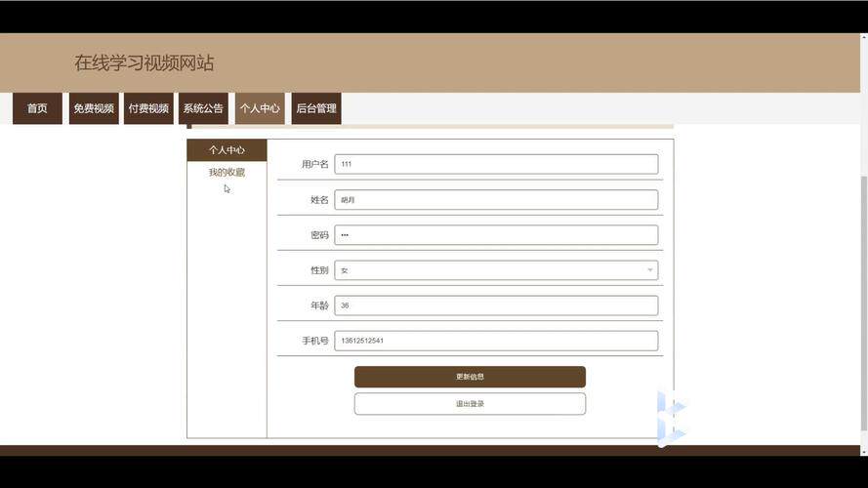The image size is (868, 488).
Task: Click the 年龄 input field
Action: [x=496, y=305]
